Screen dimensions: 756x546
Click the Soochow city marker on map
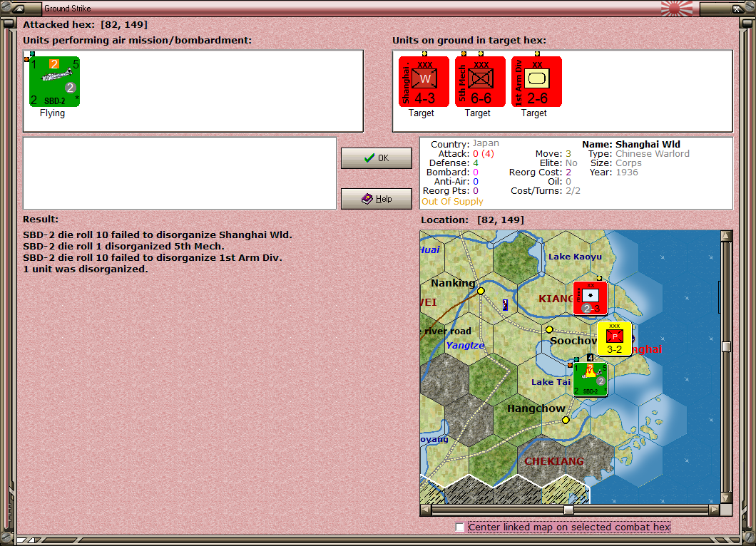pyautogui.click(x=549, y=329)
